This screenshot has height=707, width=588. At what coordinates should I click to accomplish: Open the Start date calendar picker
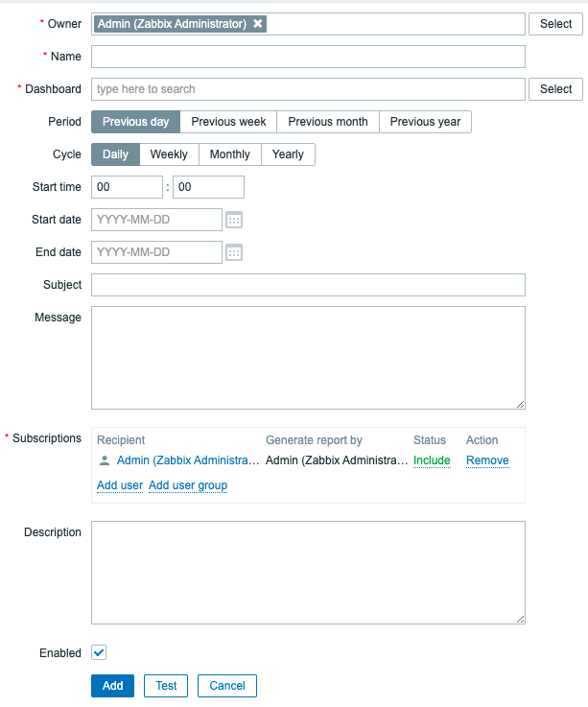point(234,220)
